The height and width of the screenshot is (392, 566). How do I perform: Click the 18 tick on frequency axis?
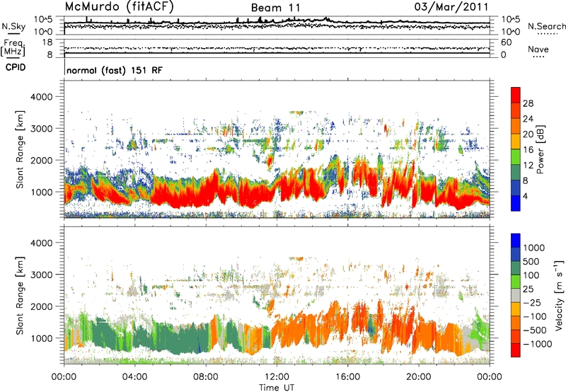pyautogui.click(x=47, y=42)
